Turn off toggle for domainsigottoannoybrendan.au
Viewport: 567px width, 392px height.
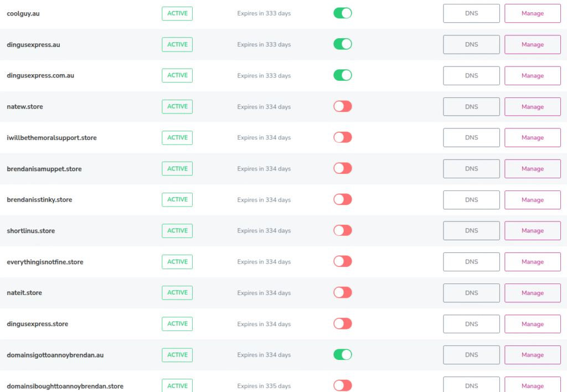tap(342, 354)
